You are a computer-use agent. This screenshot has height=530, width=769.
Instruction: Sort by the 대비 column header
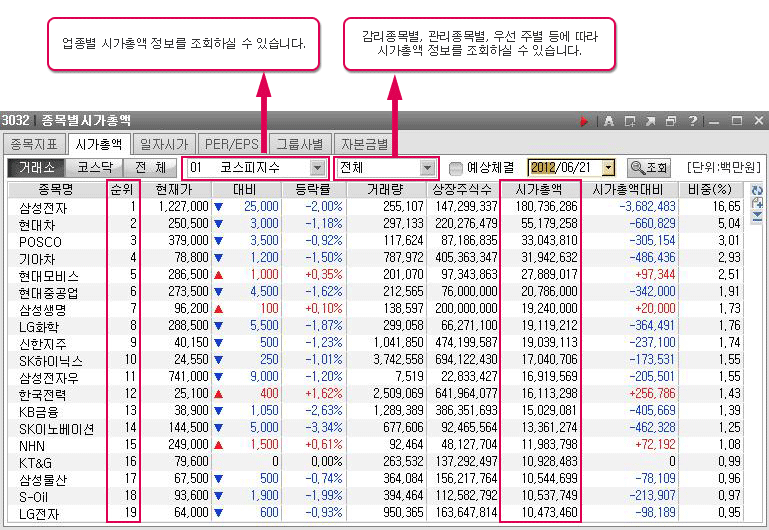246,189
